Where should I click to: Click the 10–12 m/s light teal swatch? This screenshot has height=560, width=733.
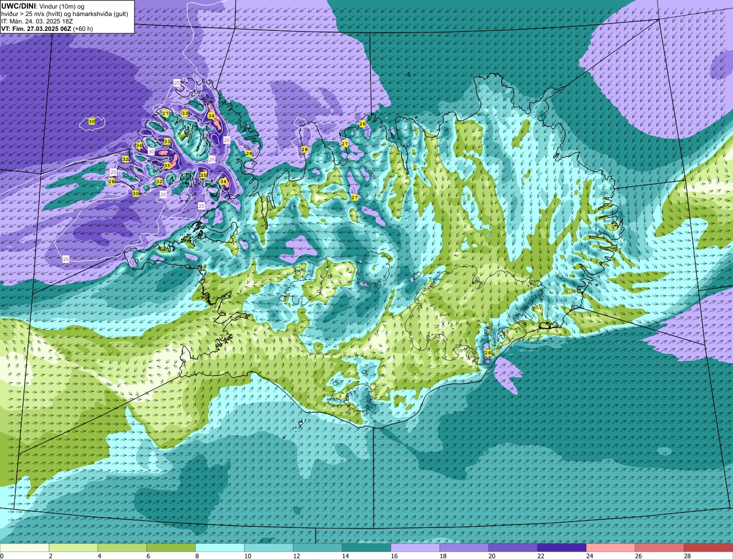pyautogui.click(x=269, y=548)
